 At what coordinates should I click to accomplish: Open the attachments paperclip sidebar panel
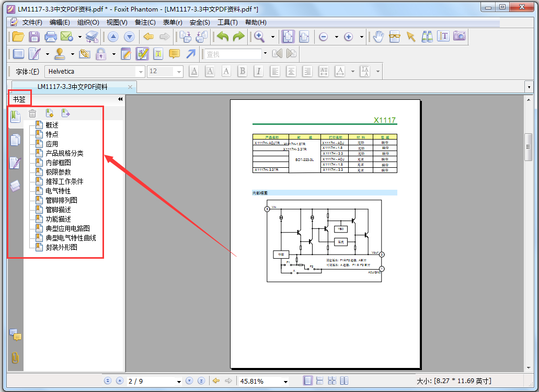point(15,358)
